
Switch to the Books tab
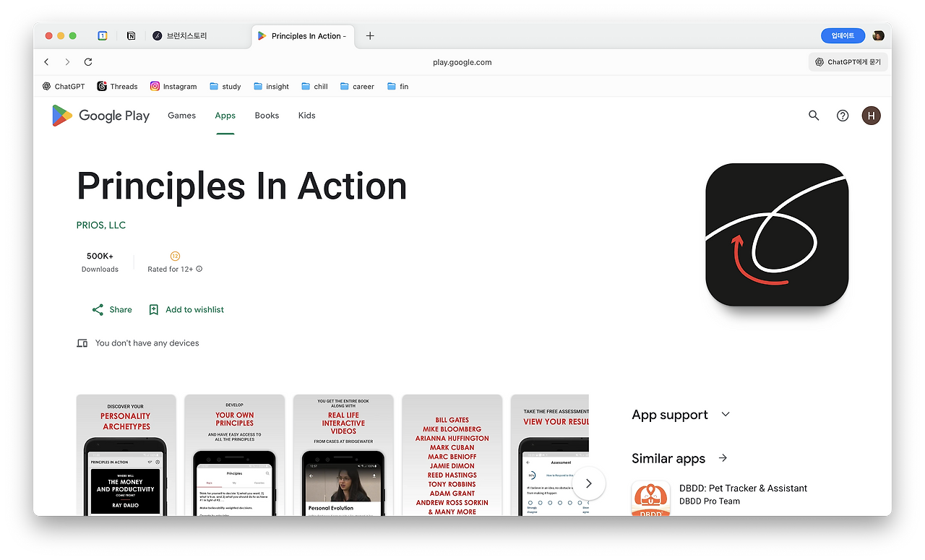point(267,116)
